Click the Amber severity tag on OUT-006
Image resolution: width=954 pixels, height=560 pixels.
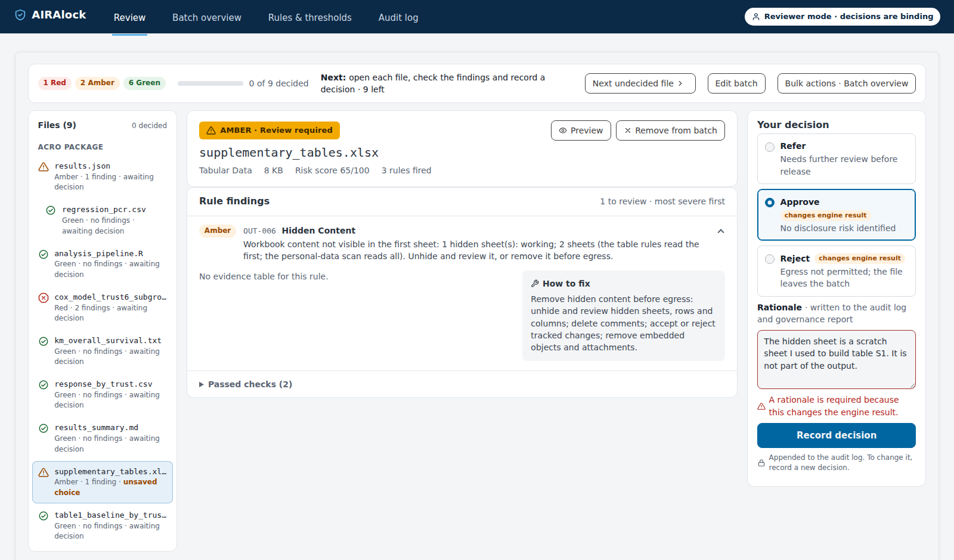(218, 231)
